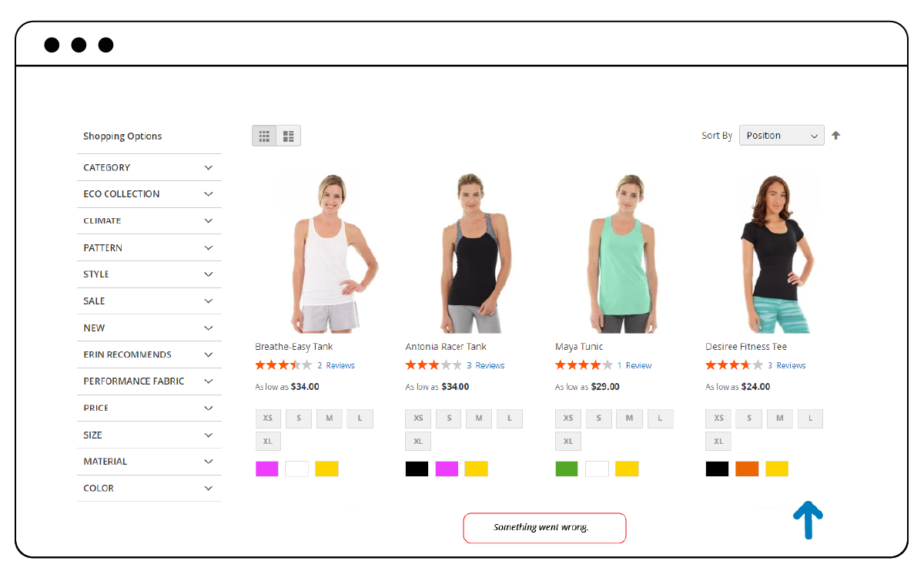Pick magenta color for Breathe-Easy Tank
The width and height of the screenshot is (924, 578).
click(x=267, y=469)
